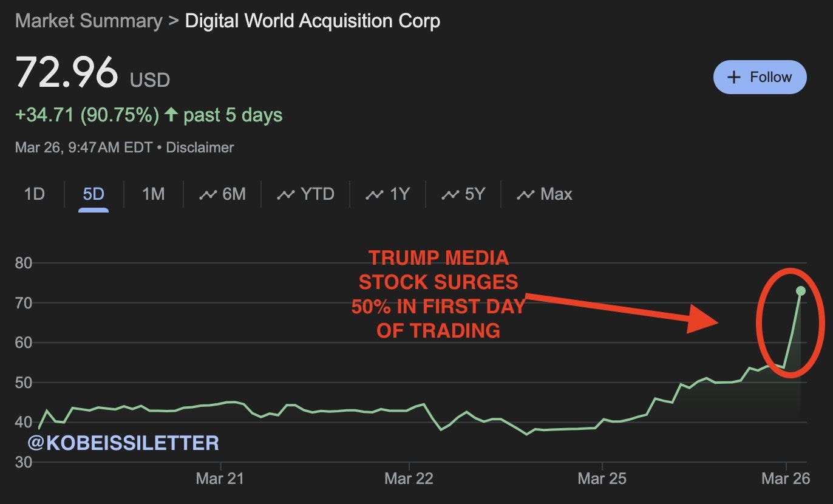The image size is (833, 504).
Task: Click the trend icon beside Max
Action: [525, 195]
